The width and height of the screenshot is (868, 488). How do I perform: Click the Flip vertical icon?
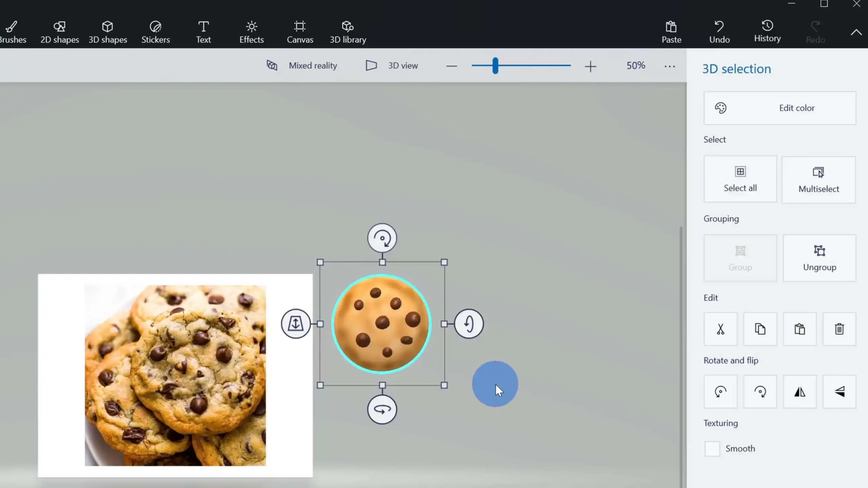tap(839, 392)
